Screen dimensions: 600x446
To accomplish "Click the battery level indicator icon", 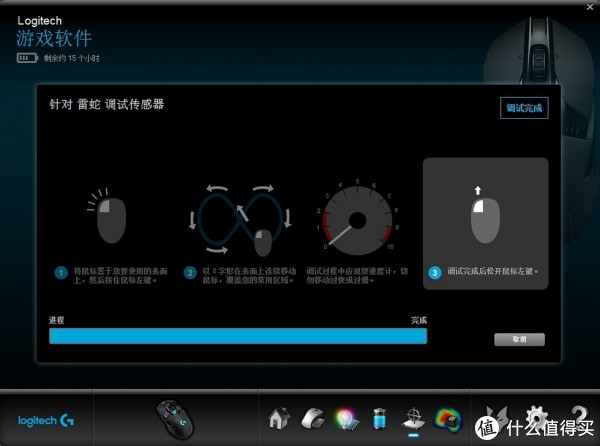I will [27, 58].
